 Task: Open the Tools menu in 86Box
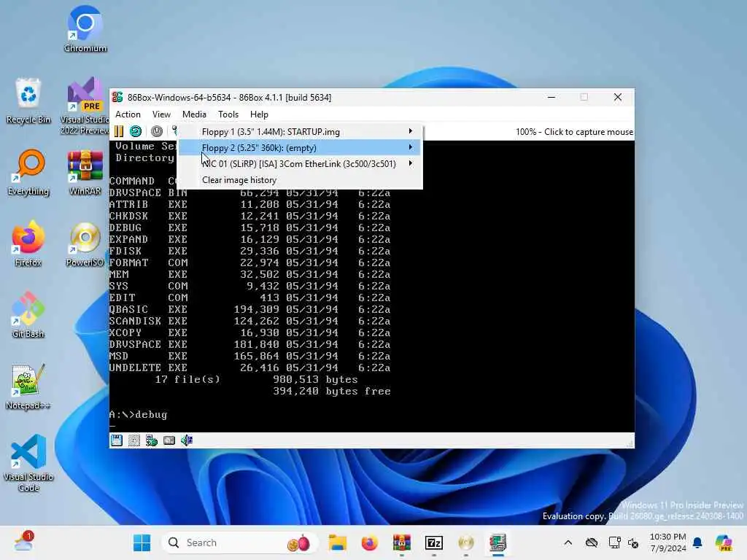click(x=228, y=114)
